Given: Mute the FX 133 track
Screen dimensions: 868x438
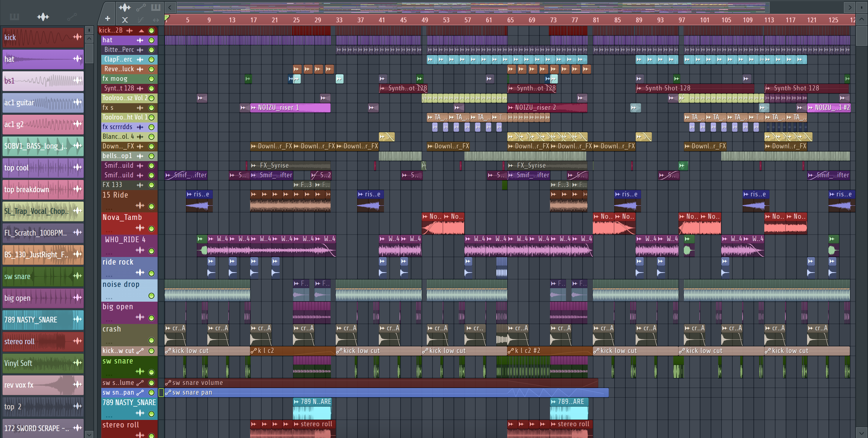Looking at the screenshot, I should [x=152, y=185].
